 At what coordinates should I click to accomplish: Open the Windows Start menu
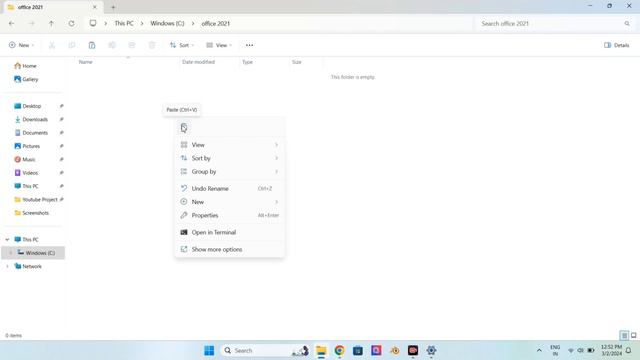click(209, 351)
